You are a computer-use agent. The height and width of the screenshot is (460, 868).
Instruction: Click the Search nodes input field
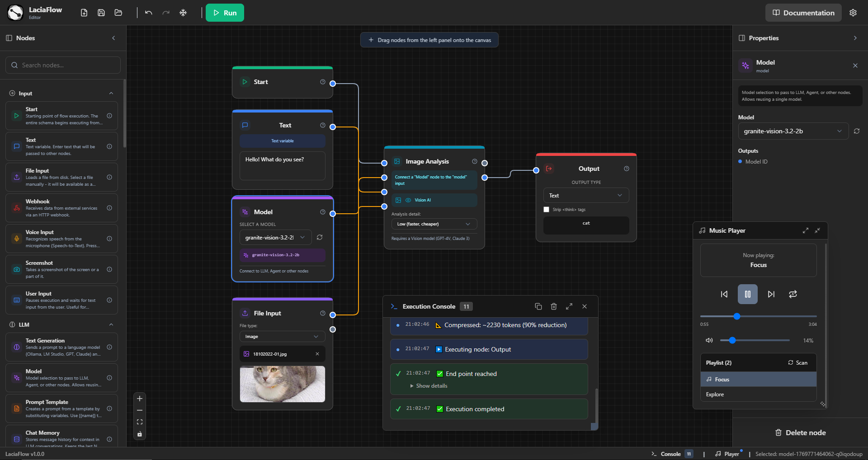pos(63,65)
